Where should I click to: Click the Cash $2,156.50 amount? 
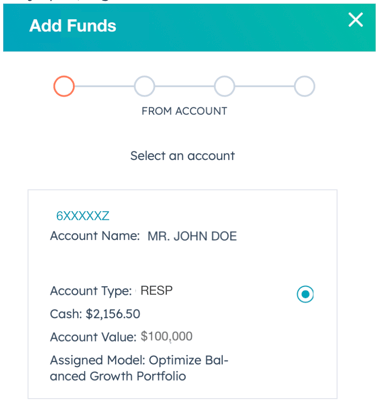pos(113,314)
